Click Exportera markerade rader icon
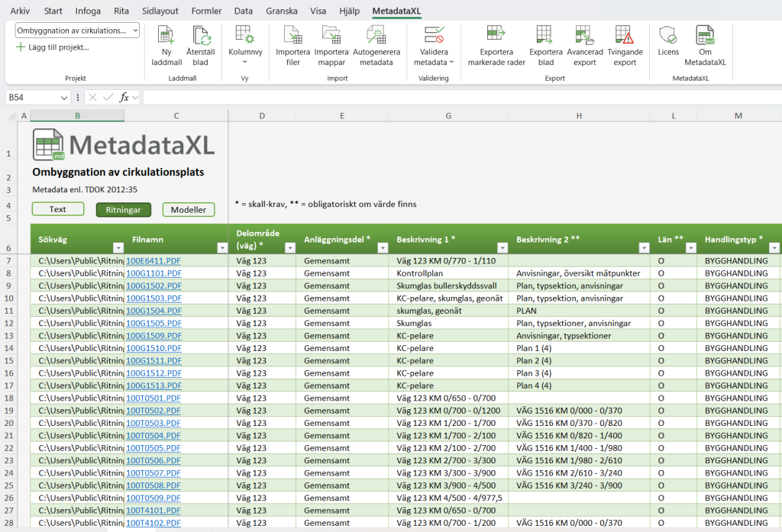 pos(496,35)
